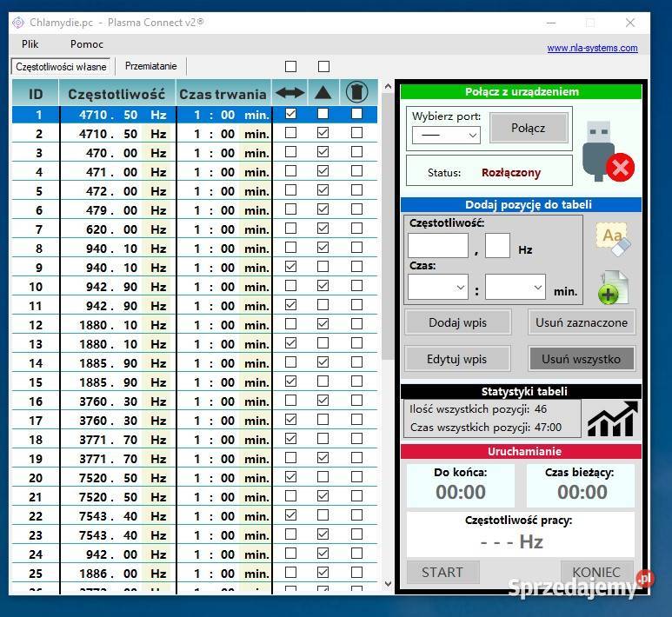Open the www.nla-systems.com link
Viewport: 672px width, 617px height.
point(592,49)
